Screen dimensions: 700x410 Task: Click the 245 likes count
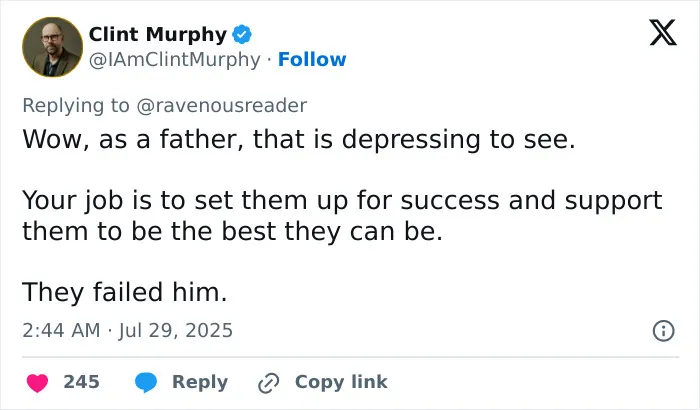tap(81, 382)
